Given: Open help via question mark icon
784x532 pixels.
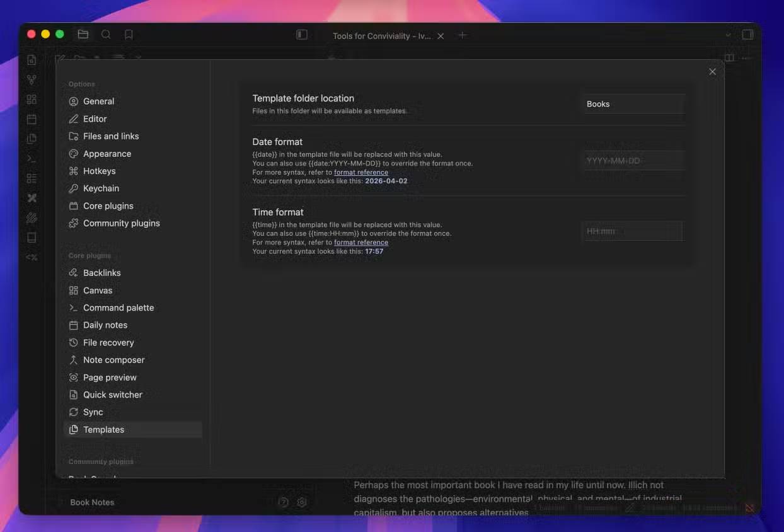Looking at the screenshot, I should (284, 502).
